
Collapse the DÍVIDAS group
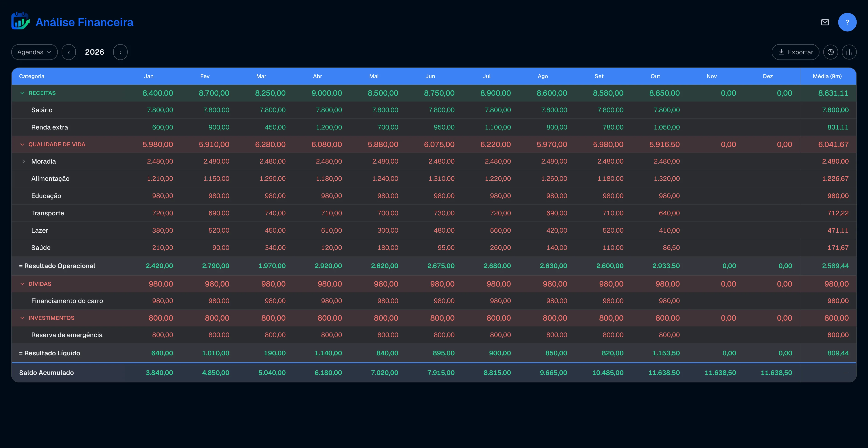[22, 284]
